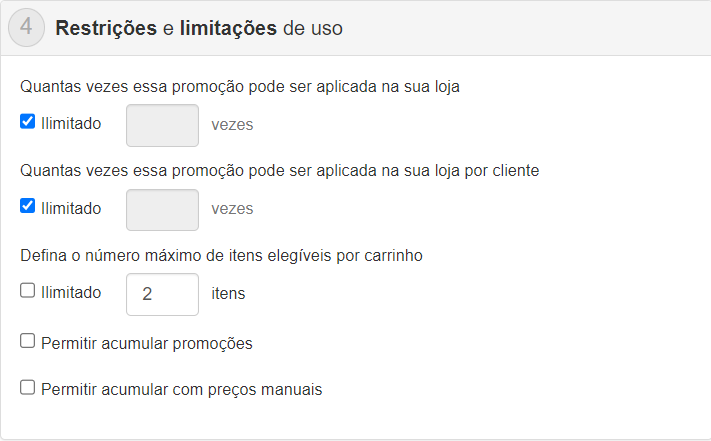This screenshot has width=711, height=441.
Task: Tick the 'Permitir acumular promoções' checkbox
Action: tap(28, 342)
